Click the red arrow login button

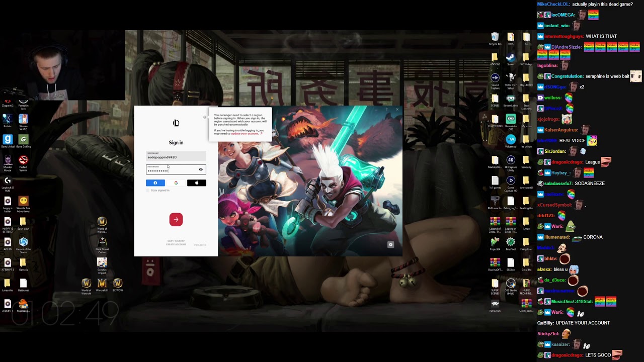(176, 219)
